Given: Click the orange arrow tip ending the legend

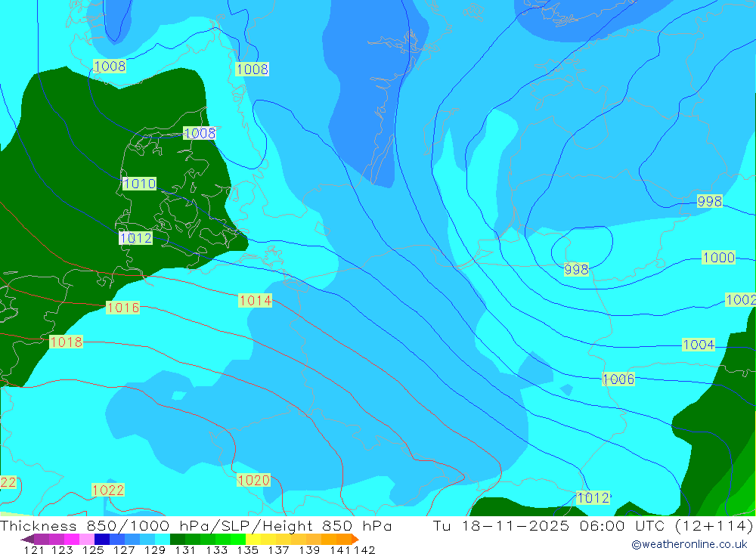Looking at the screenshot, I should click(x=355, y=539).
